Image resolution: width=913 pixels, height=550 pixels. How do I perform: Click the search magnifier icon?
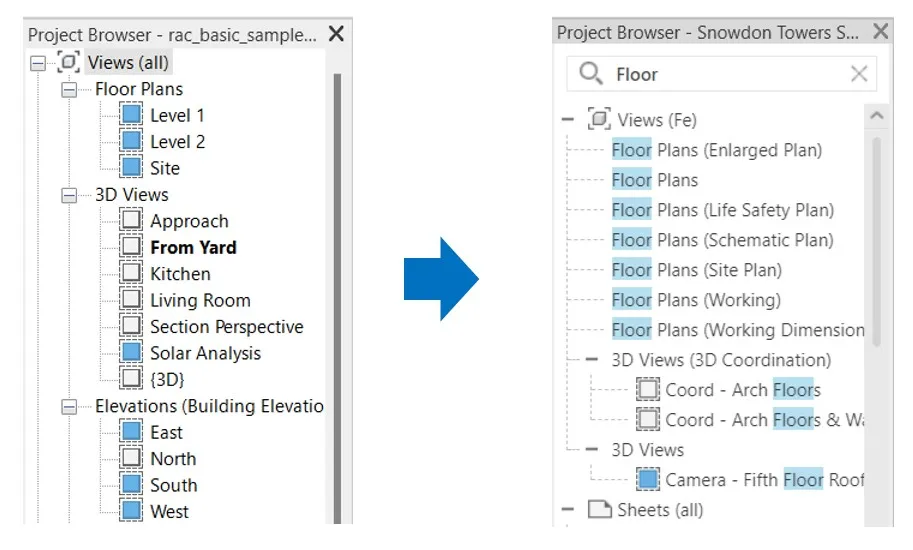(x=591, y=74)
